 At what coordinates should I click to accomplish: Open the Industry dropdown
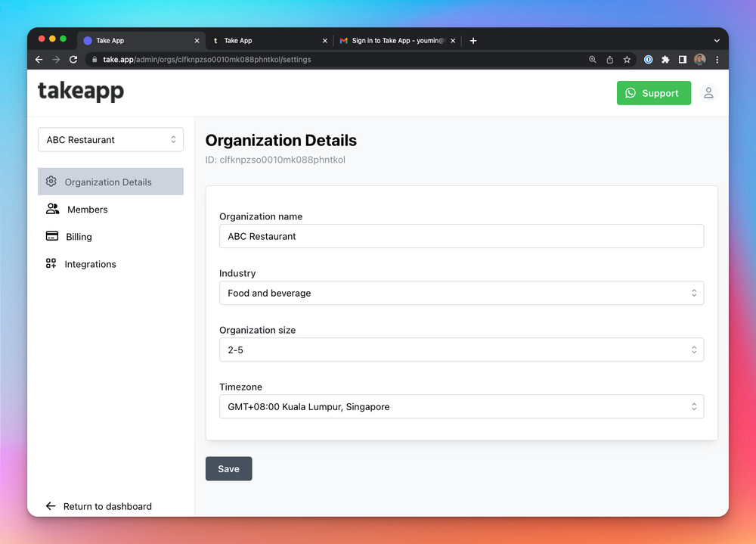point(461,293)
